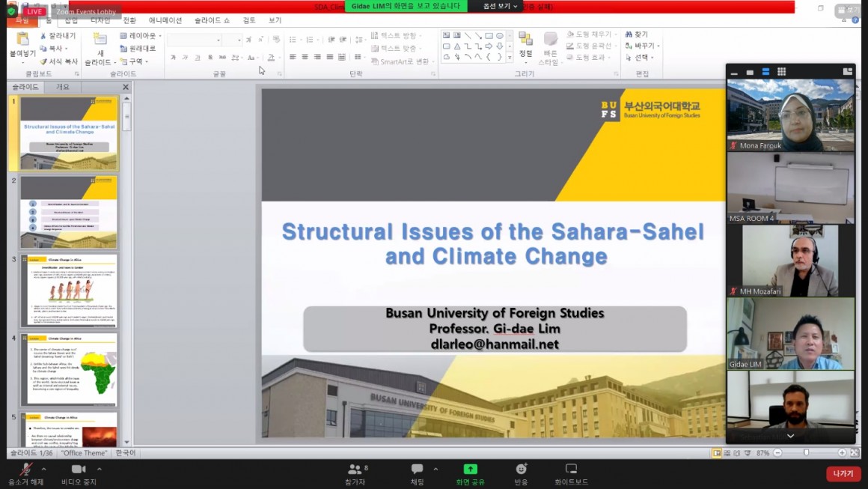
Task: Align paragraph text left
Action: point(293,56)
